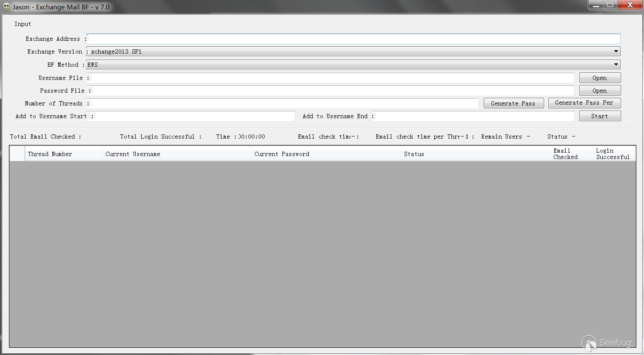Select the Add to Username End field

473,116
